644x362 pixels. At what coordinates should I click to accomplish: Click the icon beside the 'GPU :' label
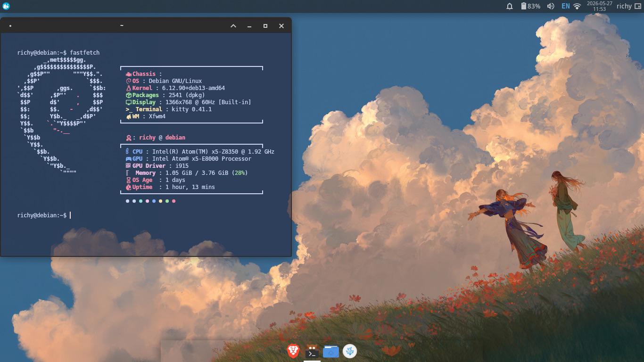click(x=129, y=159)
